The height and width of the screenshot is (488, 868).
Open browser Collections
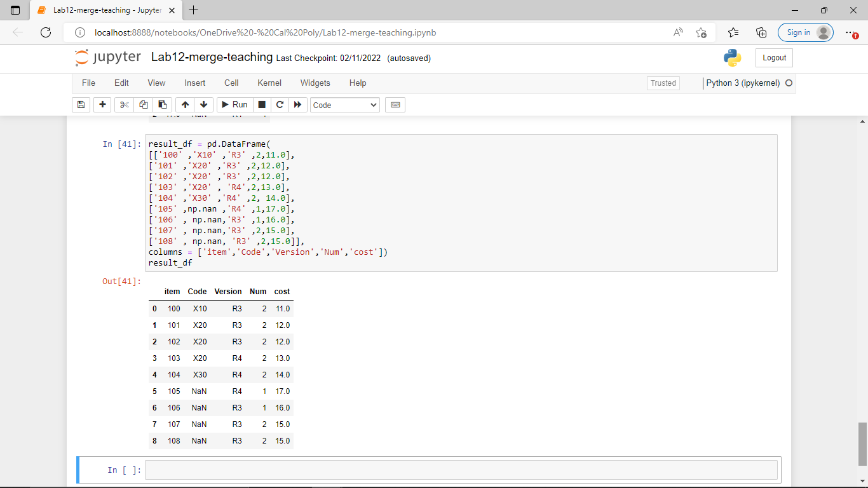tap(761, 32)
